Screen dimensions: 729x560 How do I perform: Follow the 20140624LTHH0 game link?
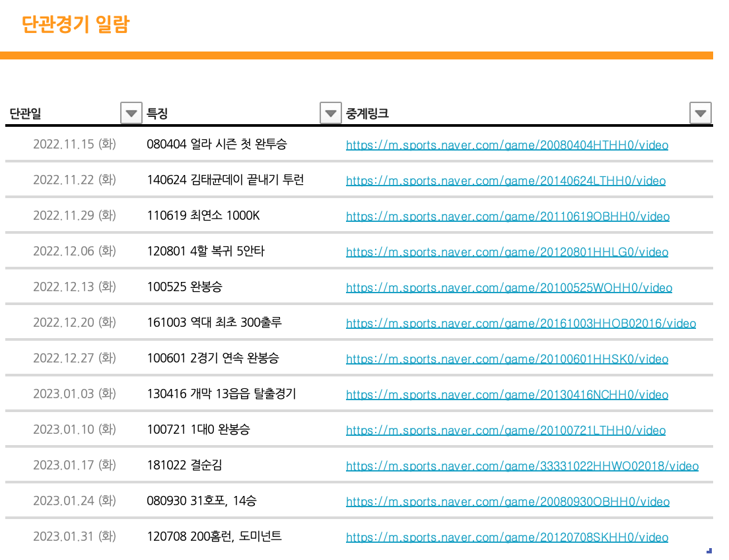pyautogui.click(x=505, y=180)
